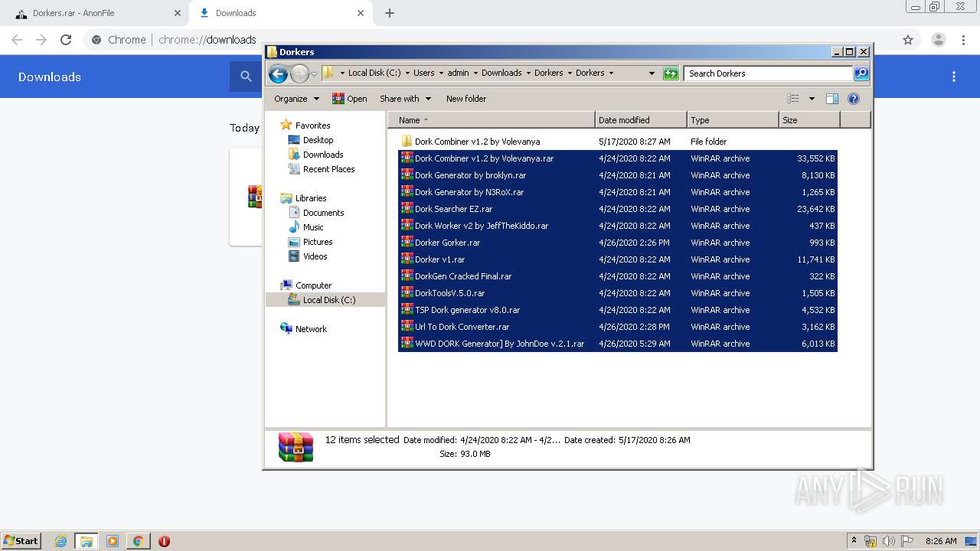Select WWD DORK Generator] By JohnDoe v.2.1.rar
Screen dimensions: 980x551
[x=618, y=344]
